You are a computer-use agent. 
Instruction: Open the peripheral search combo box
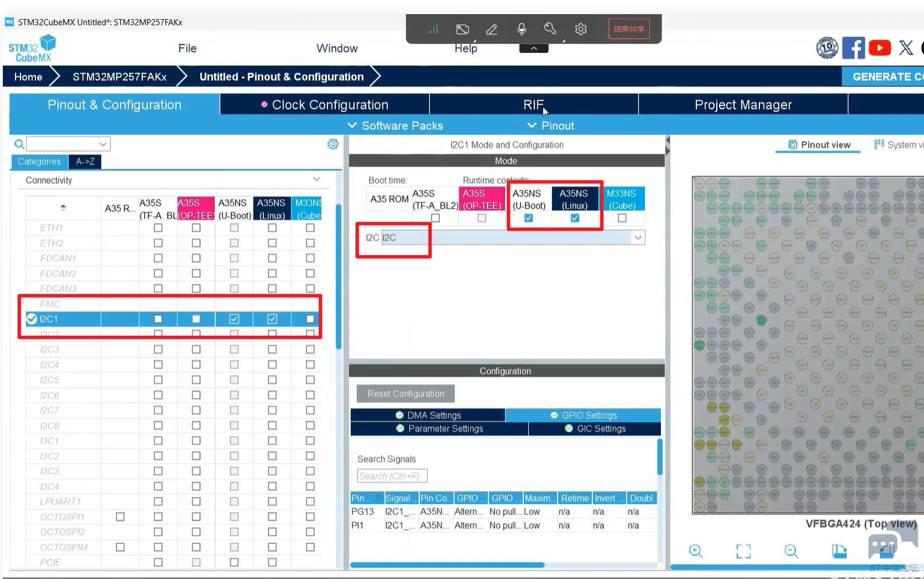coord(69,144)
